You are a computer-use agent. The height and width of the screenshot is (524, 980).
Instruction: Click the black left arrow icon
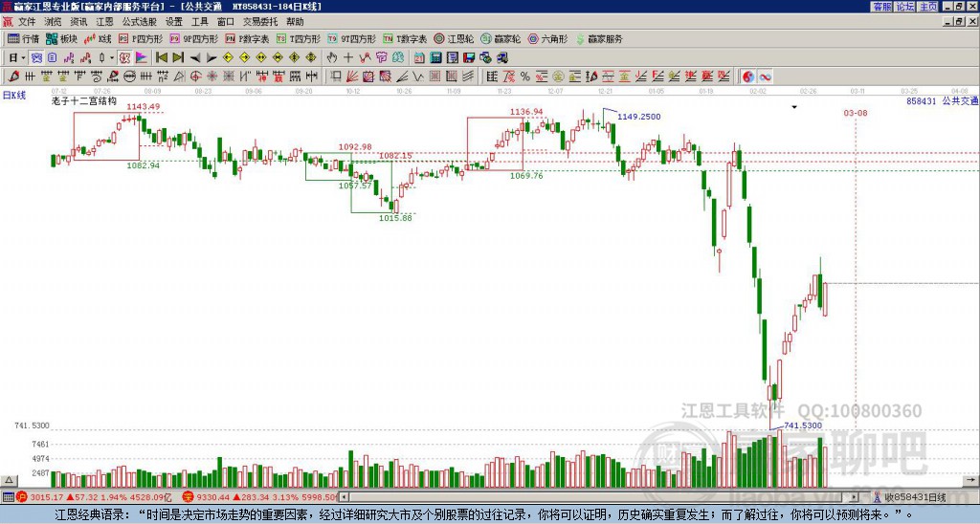(195, 57)
